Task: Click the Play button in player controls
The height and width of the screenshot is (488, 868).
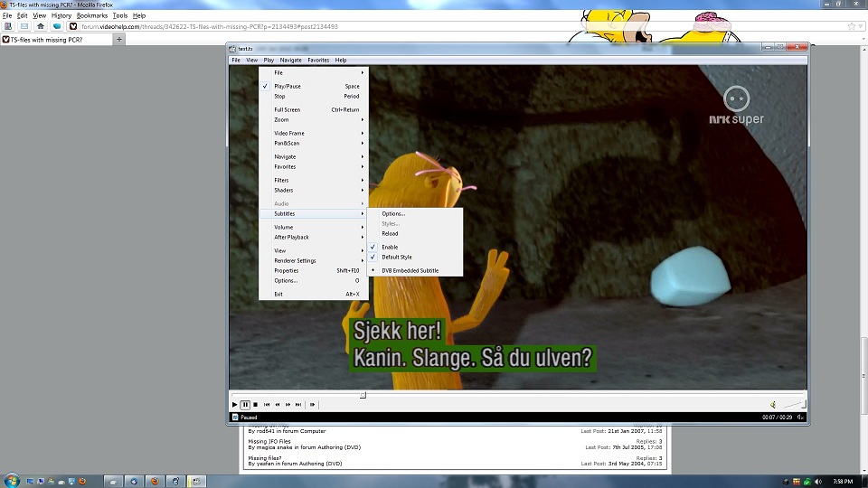Action: click(235, 405)
